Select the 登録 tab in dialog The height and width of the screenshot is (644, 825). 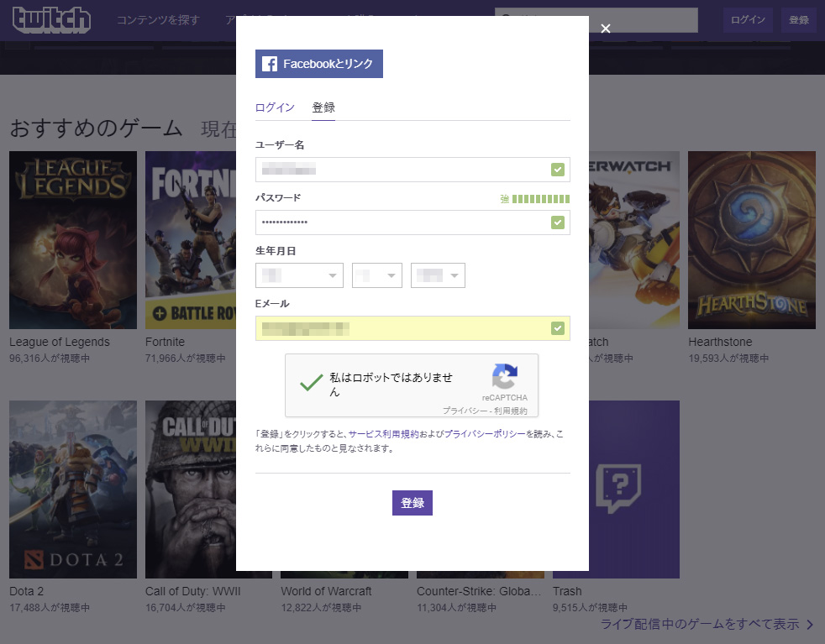323,107
